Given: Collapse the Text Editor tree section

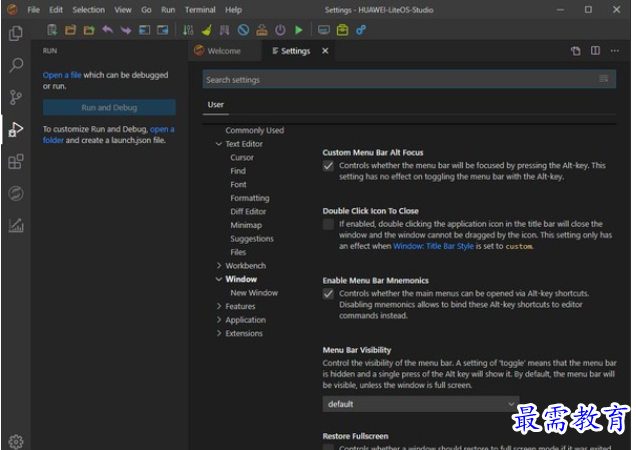Looking at the screenshot, I should [x=219, y=144].
